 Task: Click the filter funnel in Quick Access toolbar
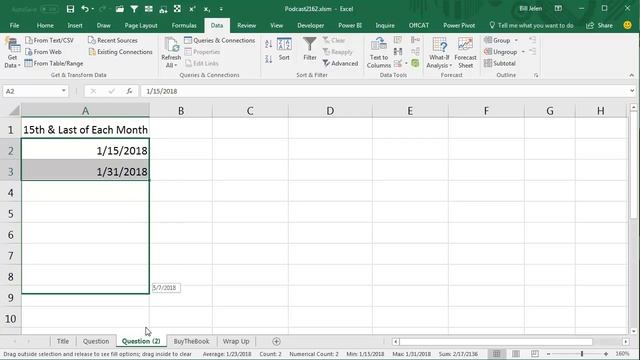pos(134,9)
